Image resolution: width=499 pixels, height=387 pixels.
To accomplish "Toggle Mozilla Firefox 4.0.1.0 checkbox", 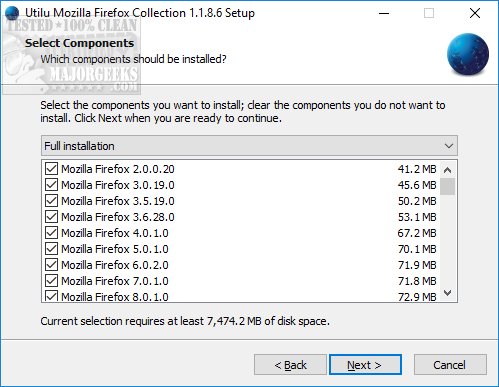I will [51, 233].
